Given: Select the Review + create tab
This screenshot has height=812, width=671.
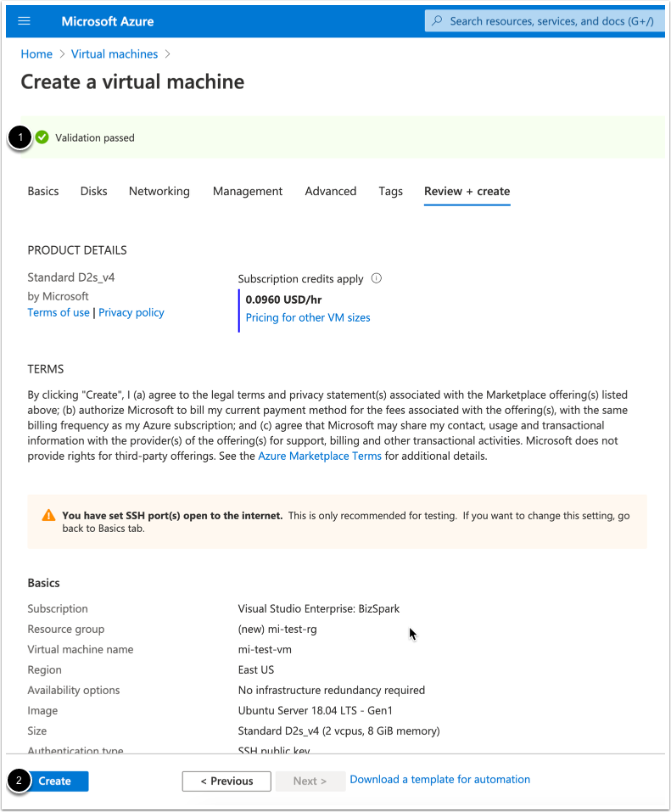Looking at the screenshot, I should tap(467, 191).
